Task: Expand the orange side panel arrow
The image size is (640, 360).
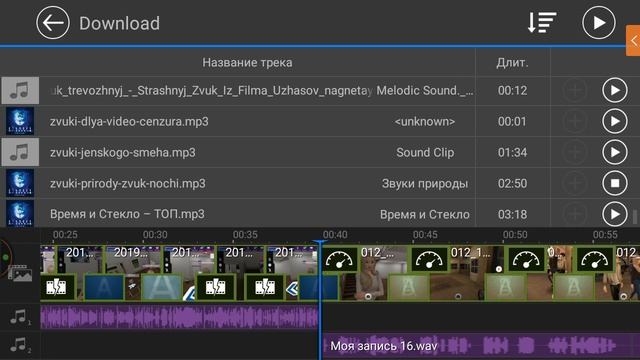Action: (x=633, y=40)
